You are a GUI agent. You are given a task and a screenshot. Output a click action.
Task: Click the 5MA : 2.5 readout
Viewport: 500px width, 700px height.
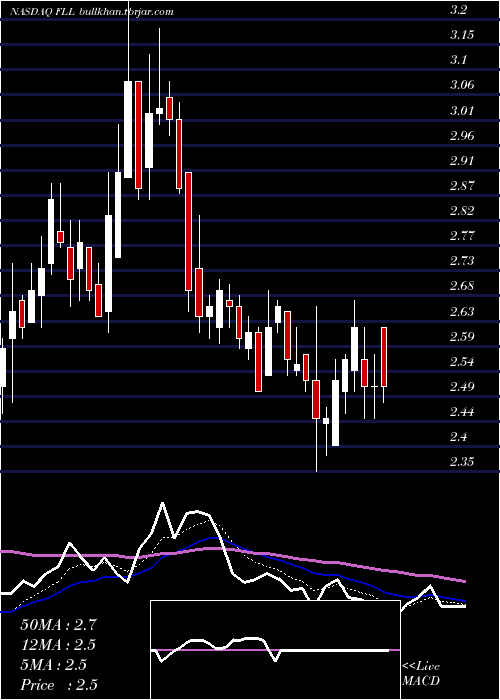tap(54, 665)
